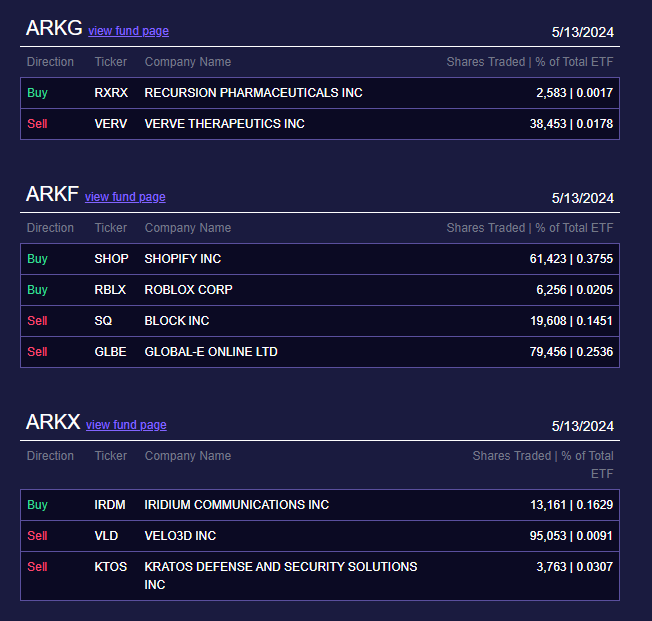The height and width of the screenshot is (621, 652).
Task: Click IRIDIUM COMMUNICATIONS INC company name
Action: point(237,505)
